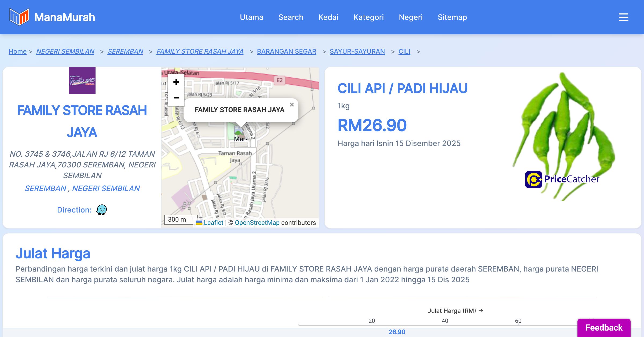Open the Search menu item
Image resolution: width=644 pixels, height=337 pixels.
click(291, 17)
